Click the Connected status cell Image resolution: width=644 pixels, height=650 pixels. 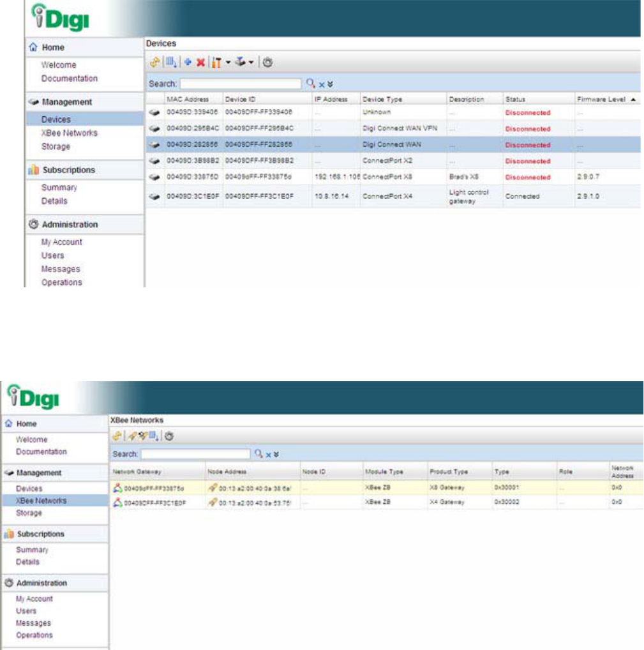(522, 196)
